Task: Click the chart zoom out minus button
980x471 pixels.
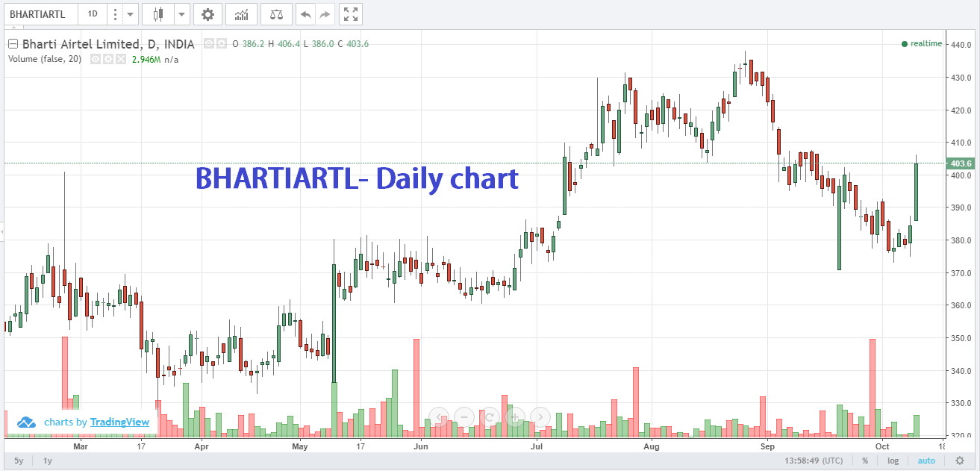Action: tap(464, 417)
